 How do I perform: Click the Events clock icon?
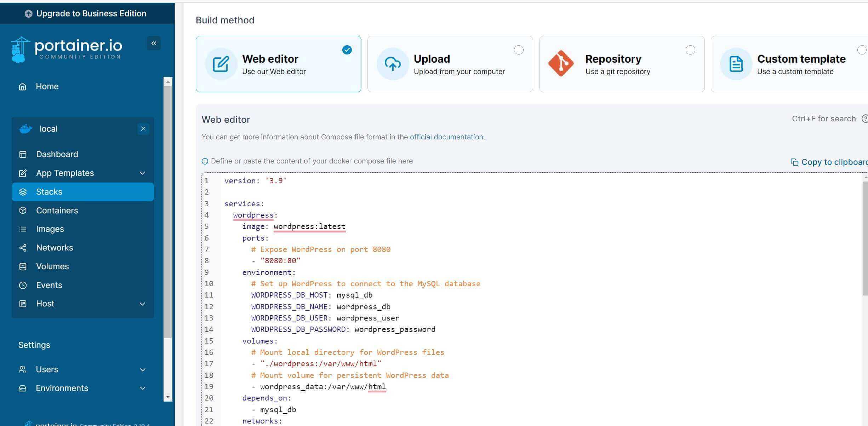(x=23, y=285)
